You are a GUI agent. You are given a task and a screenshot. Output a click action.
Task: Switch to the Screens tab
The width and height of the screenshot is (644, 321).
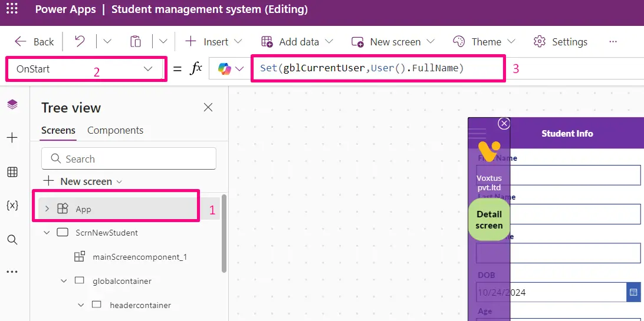tap(58, 130)
